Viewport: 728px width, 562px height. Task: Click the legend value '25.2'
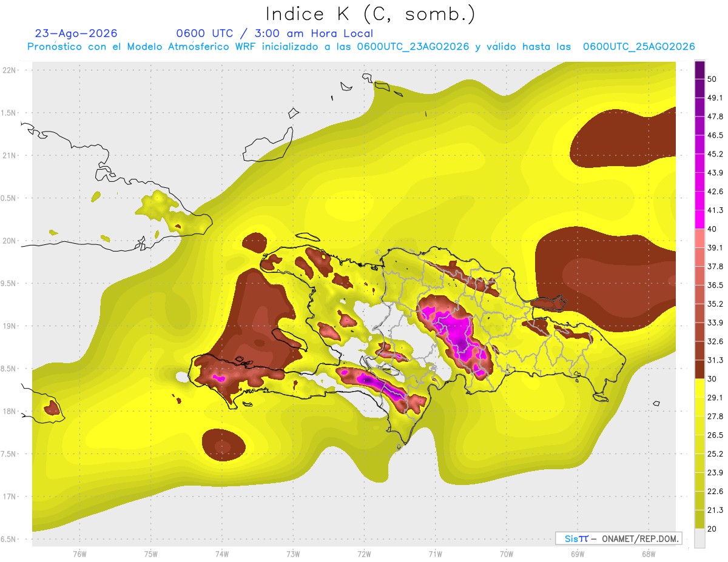tap(715, 453)
